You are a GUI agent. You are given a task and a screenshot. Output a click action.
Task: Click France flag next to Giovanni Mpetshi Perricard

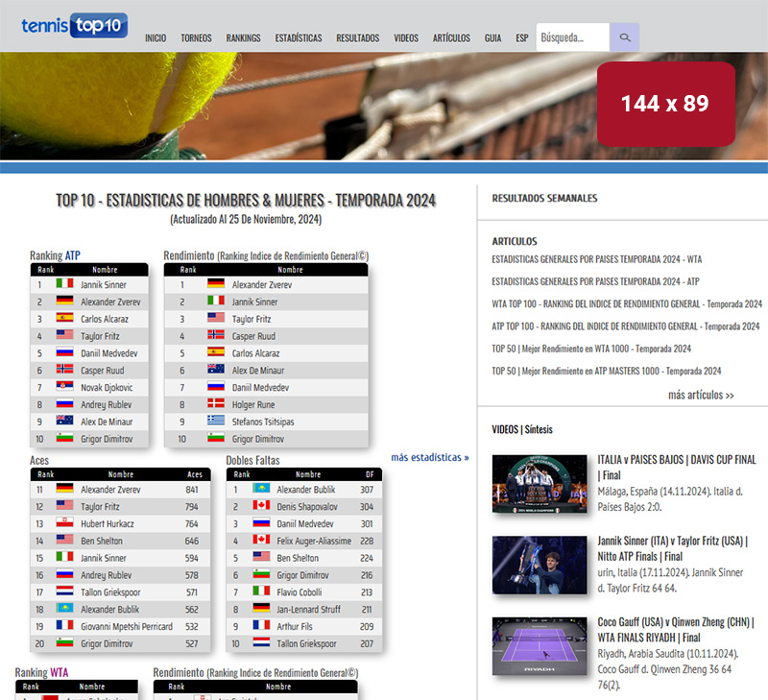tap(64, 625)
